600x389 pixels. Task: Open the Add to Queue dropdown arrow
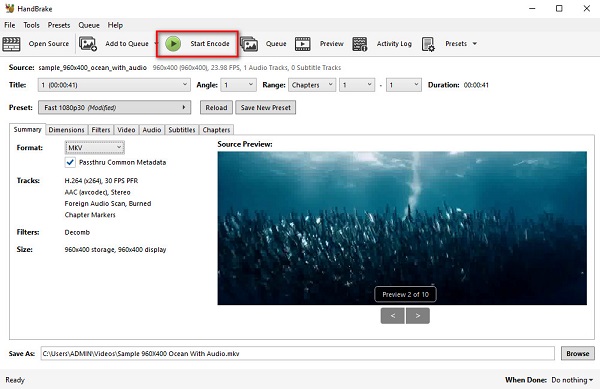(x=155, y=44)
